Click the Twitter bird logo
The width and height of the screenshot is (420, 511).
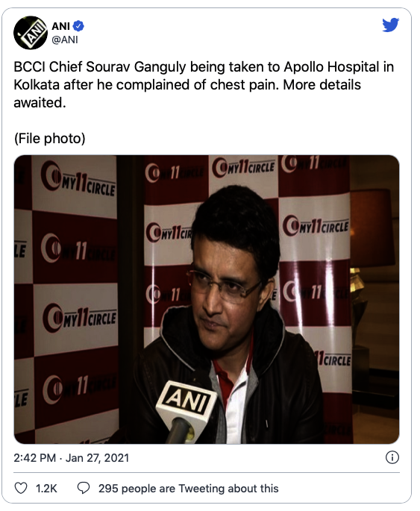[x=391, y=25]
